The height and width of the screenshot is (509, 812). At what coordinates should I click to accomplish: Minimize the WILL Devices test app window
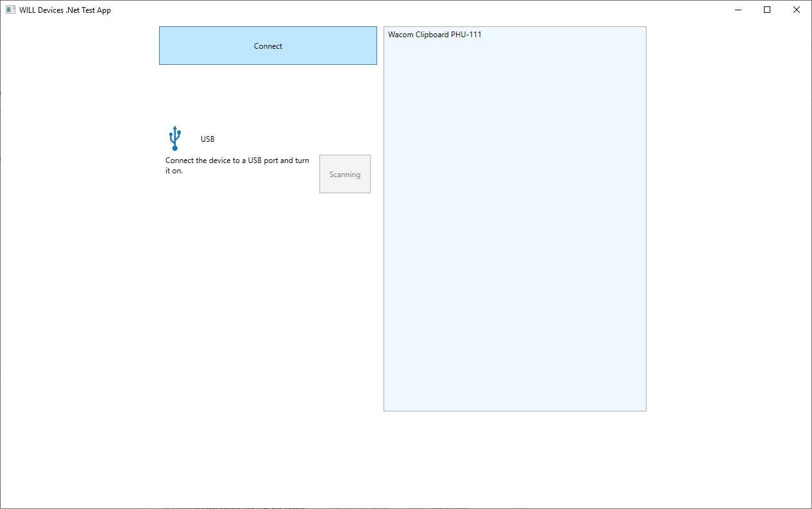pyautogui.click(x=738, y=10)
